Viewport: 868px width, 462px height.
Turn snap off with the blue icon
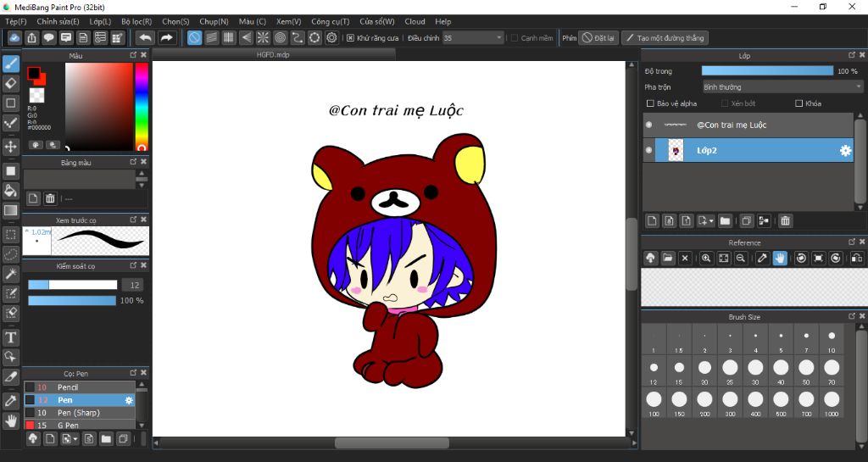click(194, 37)
